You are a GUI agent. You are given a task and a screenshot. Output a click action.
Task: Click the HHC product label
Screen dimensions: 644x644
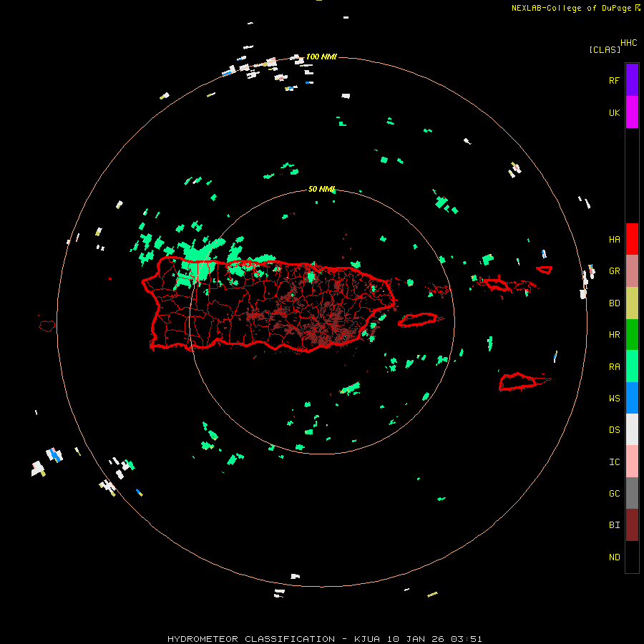pos(628,43)
